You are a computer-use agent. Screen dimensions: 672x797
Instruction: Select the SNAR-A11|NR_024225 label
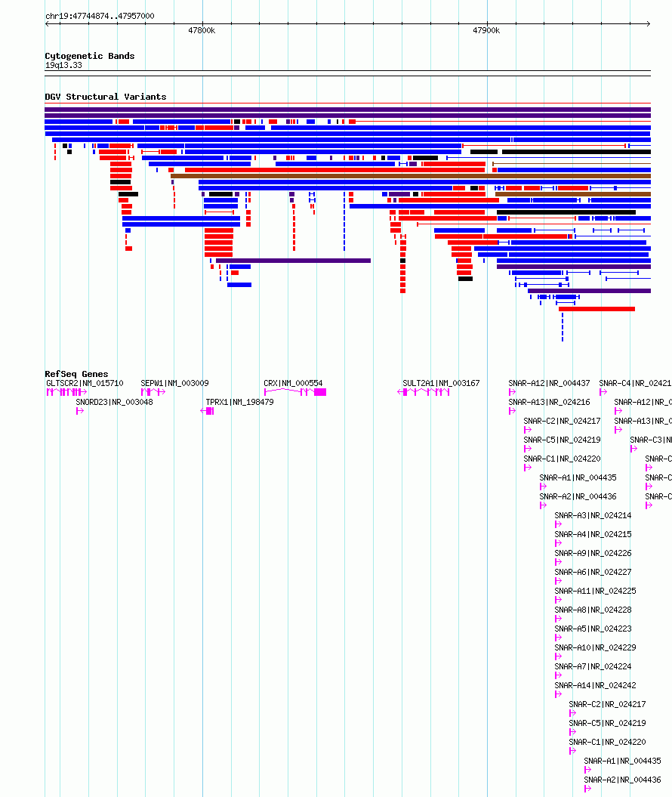click(595, 592)
